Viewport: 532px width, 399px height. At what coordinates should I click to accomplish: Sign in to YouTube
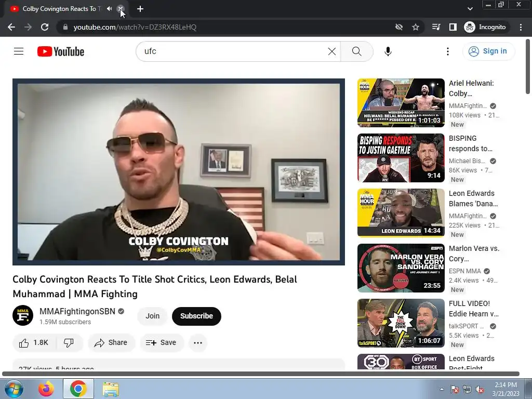(x=488, y=51)
